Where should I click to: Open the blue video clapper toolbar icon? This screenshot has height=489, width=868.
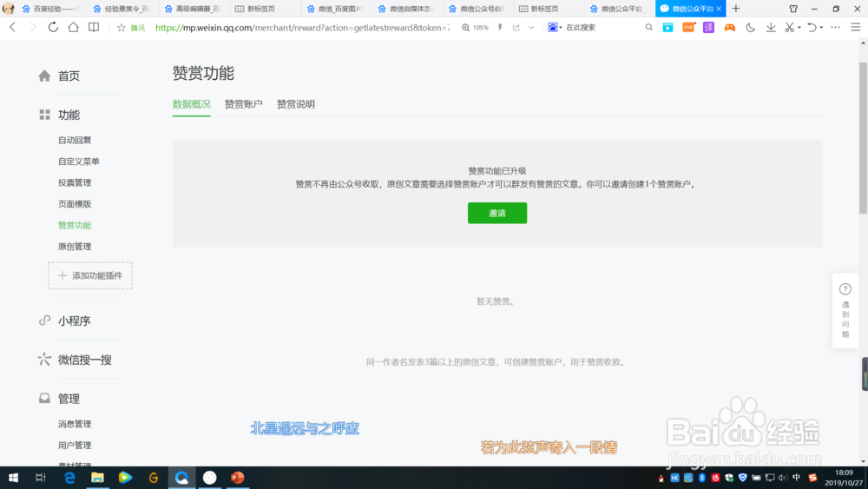[667, 27]
